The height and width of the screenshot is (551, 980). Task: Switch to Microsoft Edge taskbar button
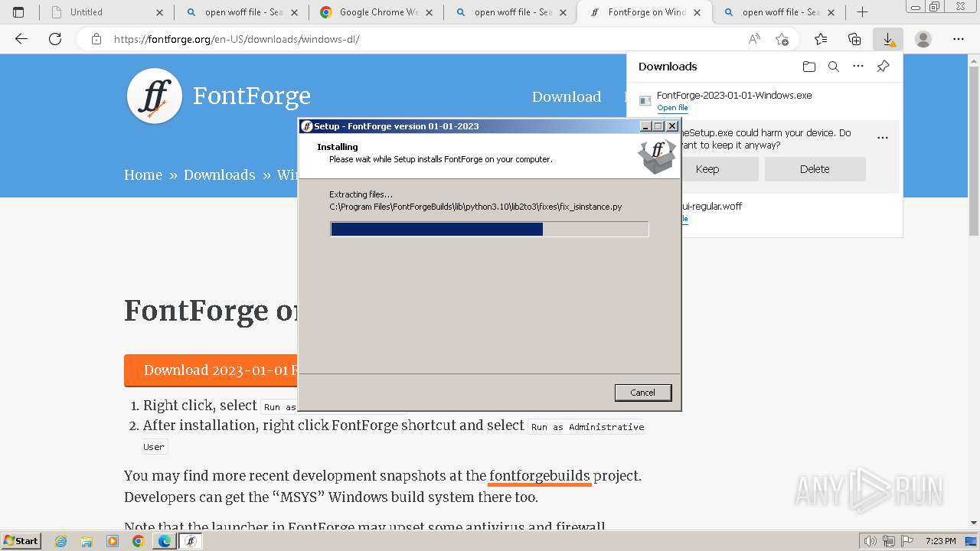[165, 541]
